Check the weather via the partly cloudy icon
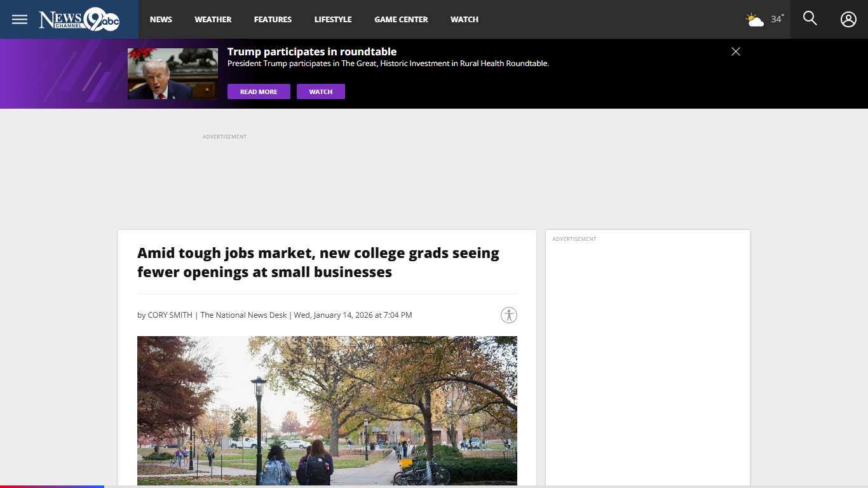 point(755,19)
